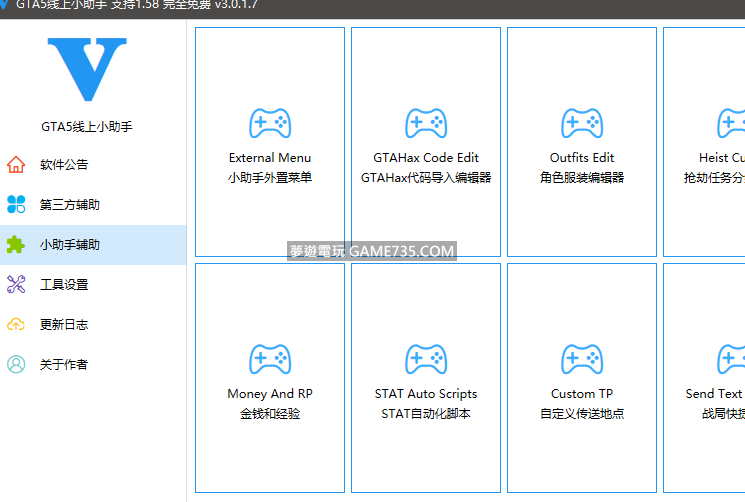The image size is (745, 502).
Task: Select the 第三方辅助 sidebar item
Action: (x=70, y=205)
